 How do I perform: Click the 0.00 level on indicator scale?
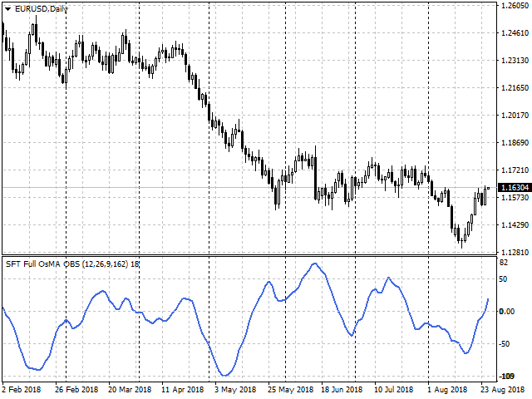[x=507, y=312]
